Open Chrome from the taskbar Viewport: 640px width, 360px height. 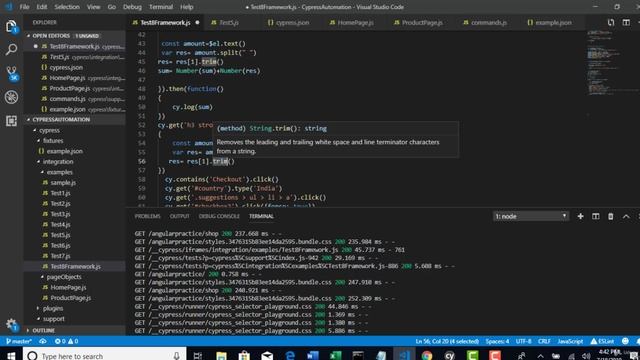427,356
